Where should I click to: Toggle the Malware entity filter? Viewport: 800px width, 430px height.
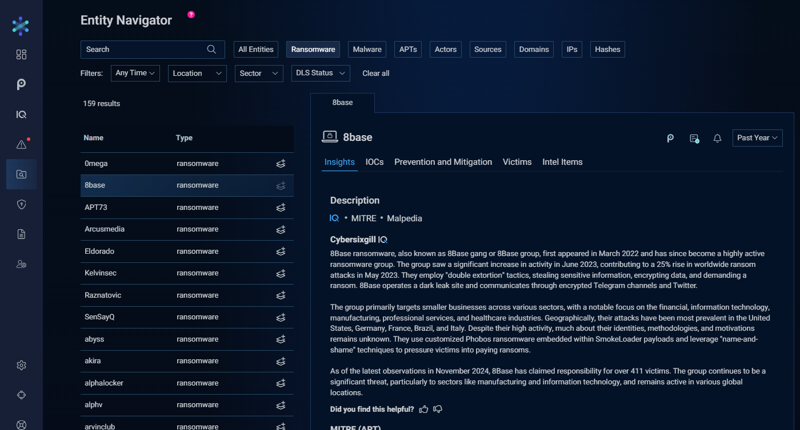click(367, 49)
